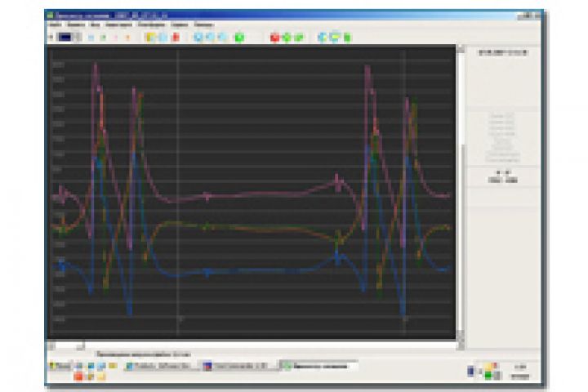Select the small pink square toolbar button
Viewport: 588px width, 392px height.
click(115, 38)
